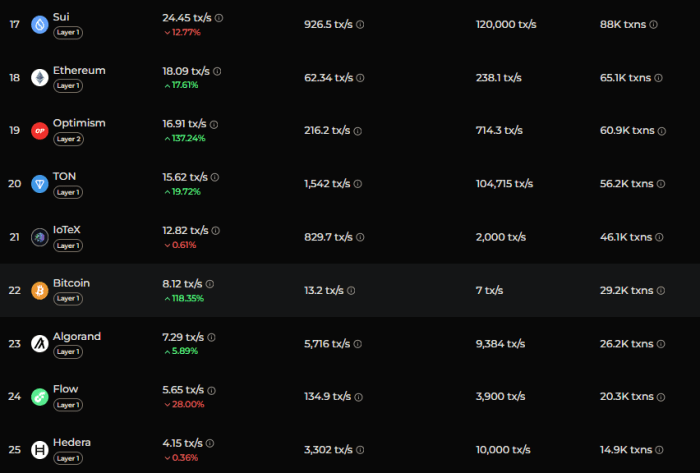This screenshot has width=700, height=473.
Task: Open the Sui chain name link
Action: [61, 17]
